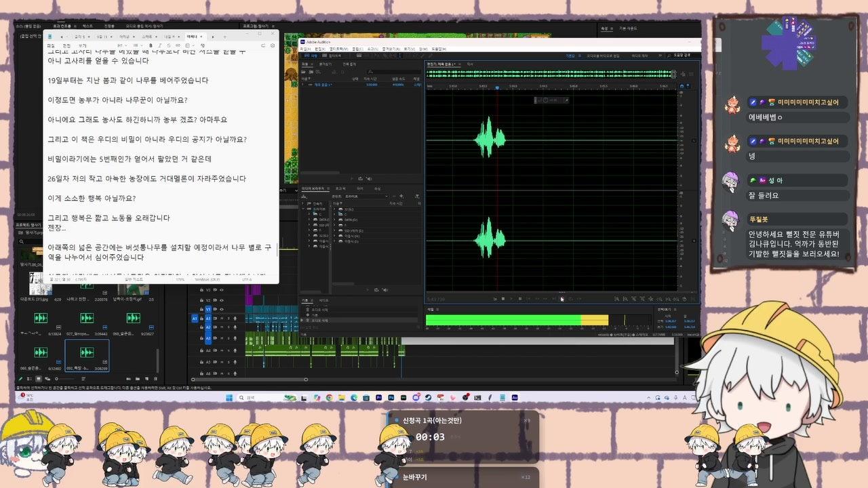Expand the first drive in media browser tree
Screen dimensions: 868x488
[x=309, y=214]
